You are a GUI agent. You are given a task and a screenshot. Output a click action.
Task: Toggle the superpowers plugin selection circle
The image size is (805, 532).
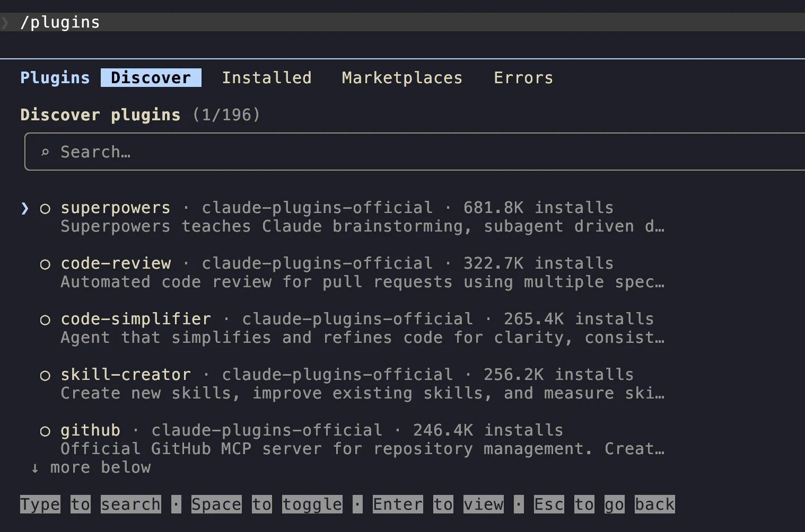(45, 209)
